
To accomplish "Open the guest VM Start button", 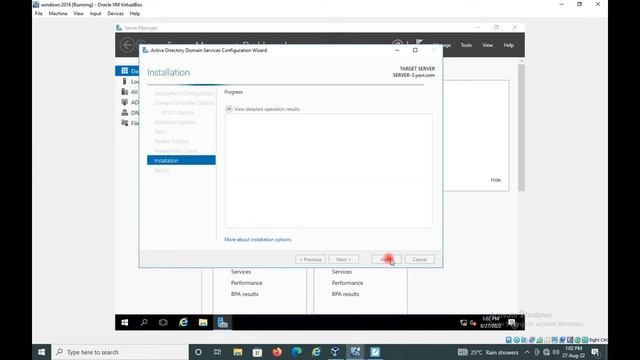I will 125,322.
